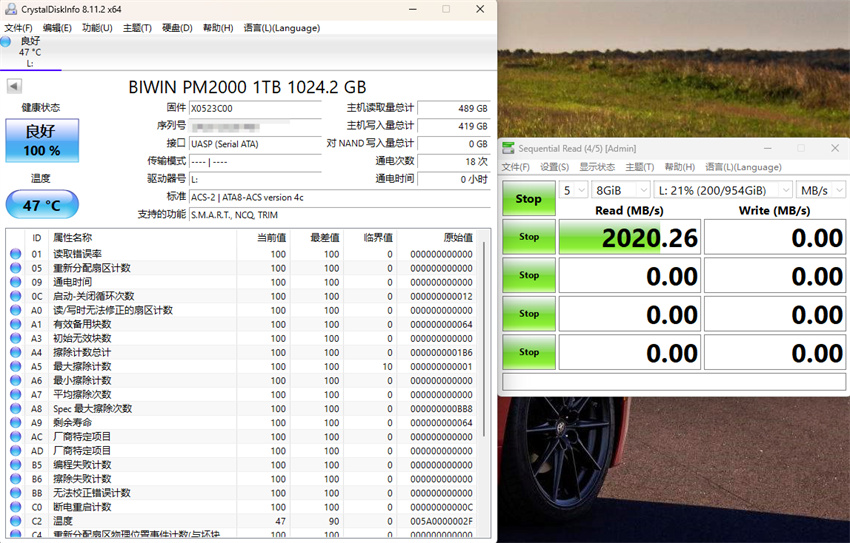Click the status orb for attribute A9
The height and width of the screenshot is (543, 850).
pyautogui.click(x=16, y=423)
